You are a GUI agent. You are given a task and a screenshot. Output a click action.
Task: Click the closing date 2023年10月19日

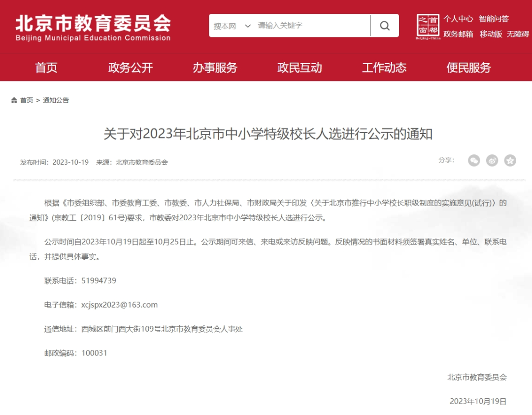(478, 401)
